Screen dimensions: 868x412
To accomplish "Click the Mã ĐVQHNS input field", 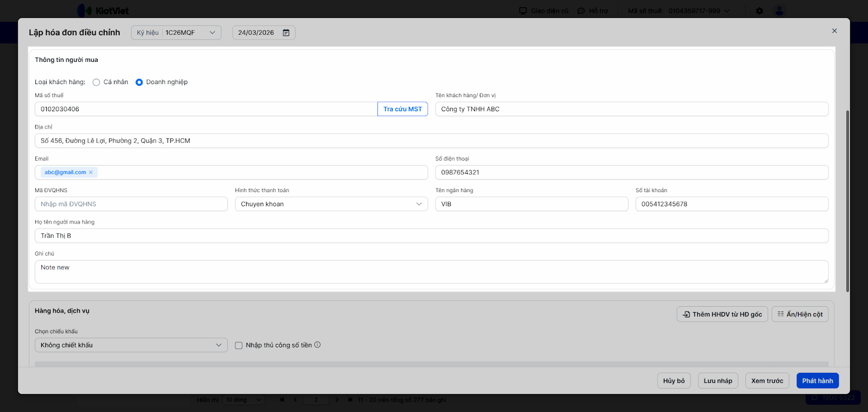I will (131, 204).
